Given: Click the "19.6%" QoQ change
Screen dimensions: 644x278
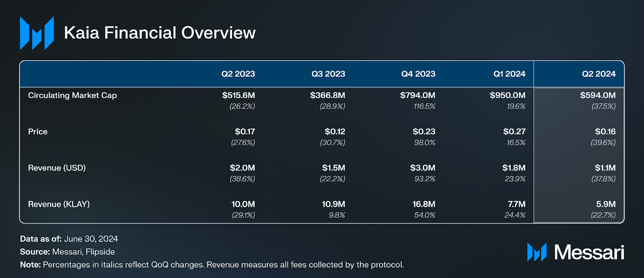Looking at the screenshot, I should (516, 106).
